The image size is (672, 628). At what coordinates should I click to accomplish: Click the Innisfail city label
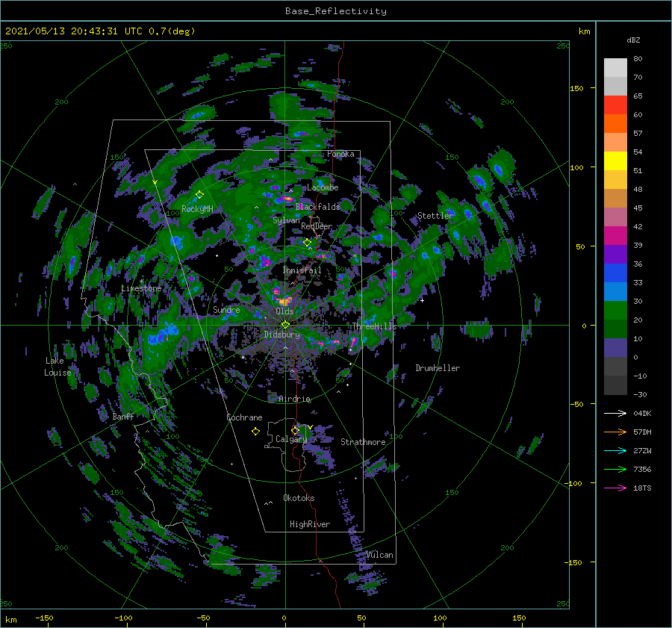point(302,270)
